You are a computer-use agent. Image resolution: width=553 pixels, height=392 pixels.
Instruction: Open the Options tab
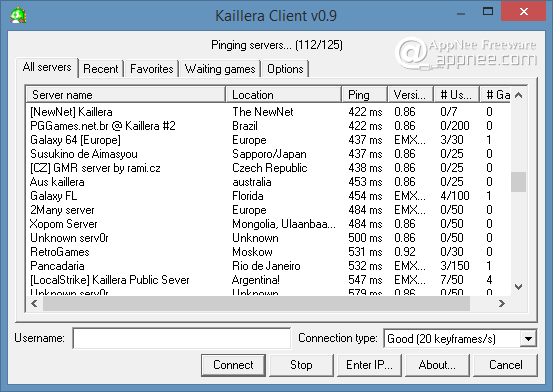click(285, 69)
